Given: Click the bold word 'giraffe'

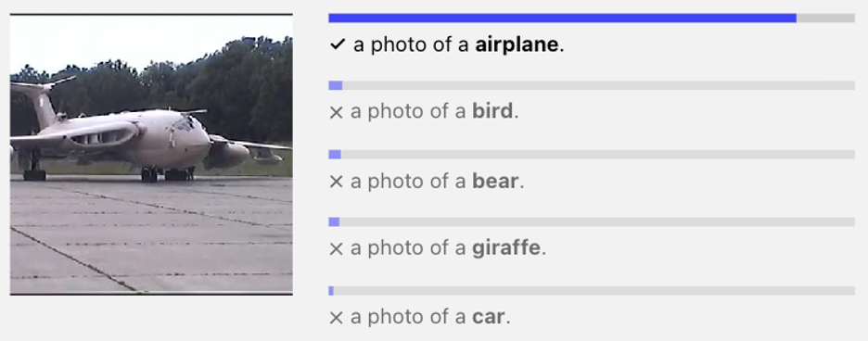Looking at the screenshot, I should coord(506,248).
